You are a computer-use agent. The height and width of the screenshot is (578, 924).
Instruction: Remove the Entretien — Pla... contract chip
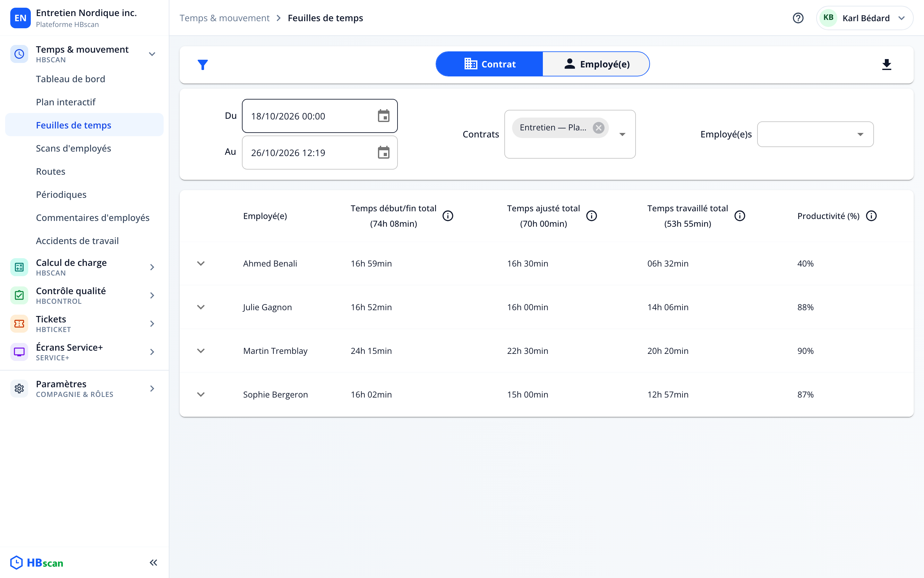point(598,128)
